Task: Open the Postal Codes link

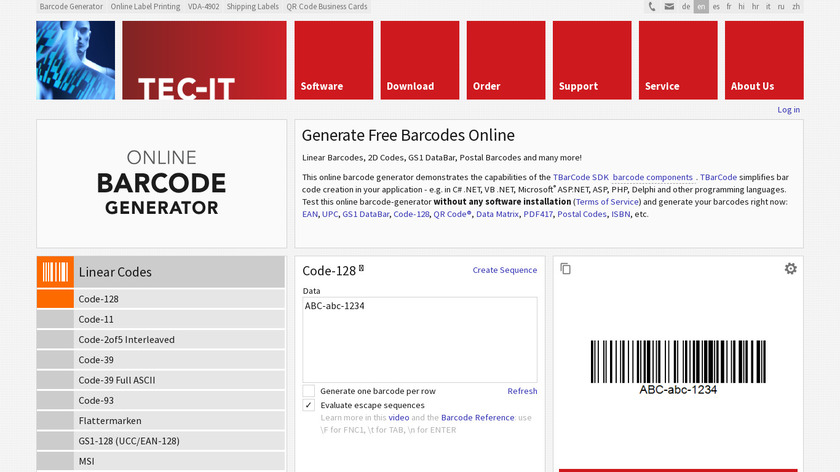Action: [582, 214]
